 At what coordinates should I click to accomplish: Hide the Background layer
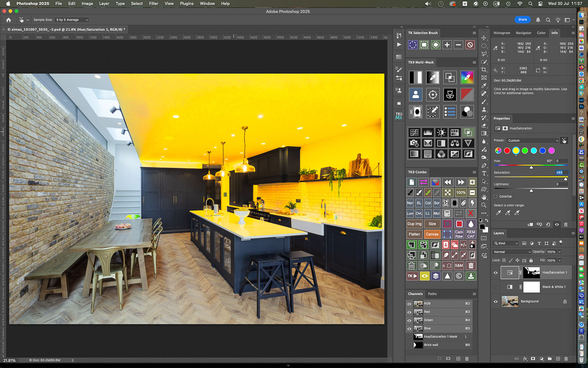[495, 302]
